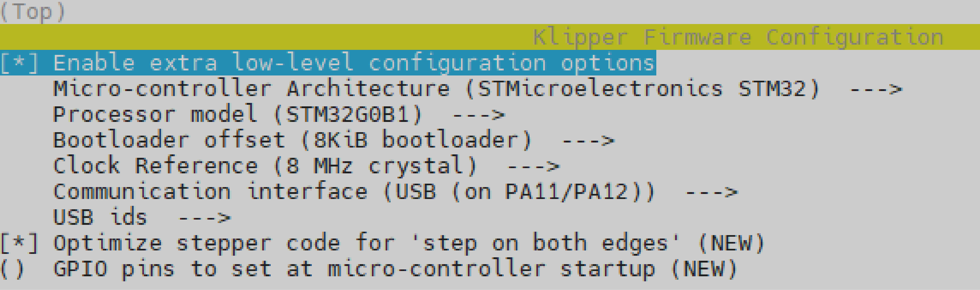Expand the arrow after USB (on PA11/PA12)
Screen dimensions: 980x290
(711, 192)
